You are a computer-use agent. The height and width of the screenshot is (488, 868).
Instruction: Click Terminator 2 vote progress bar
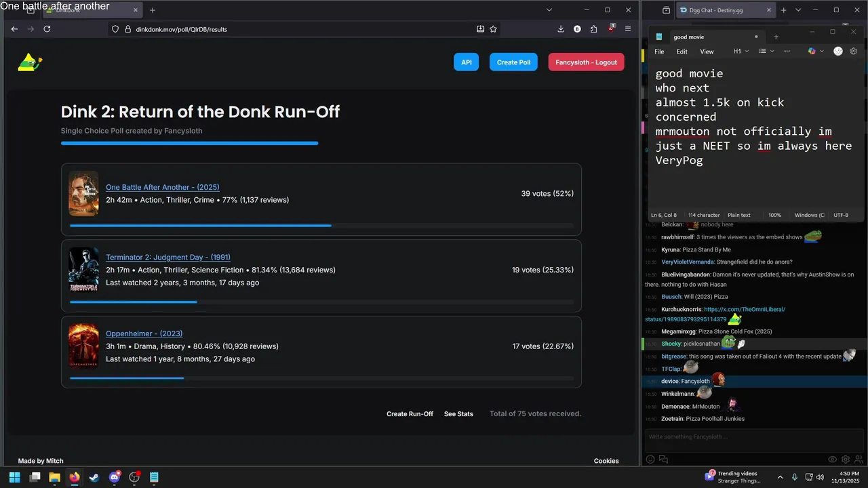(x=321, y=302)
